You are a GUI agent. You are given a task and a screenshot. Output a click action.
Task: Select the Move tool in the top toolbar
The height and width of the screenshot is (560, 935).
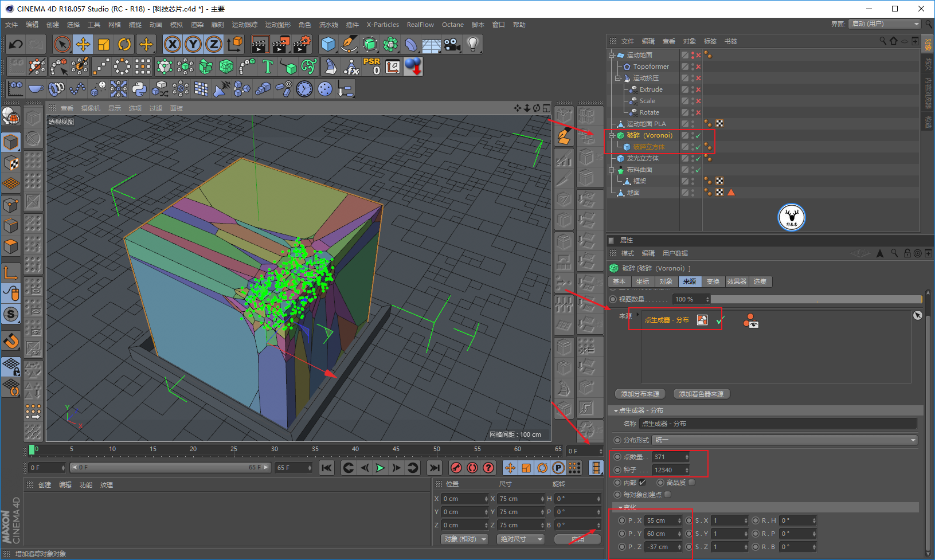[x=83, y=44]
